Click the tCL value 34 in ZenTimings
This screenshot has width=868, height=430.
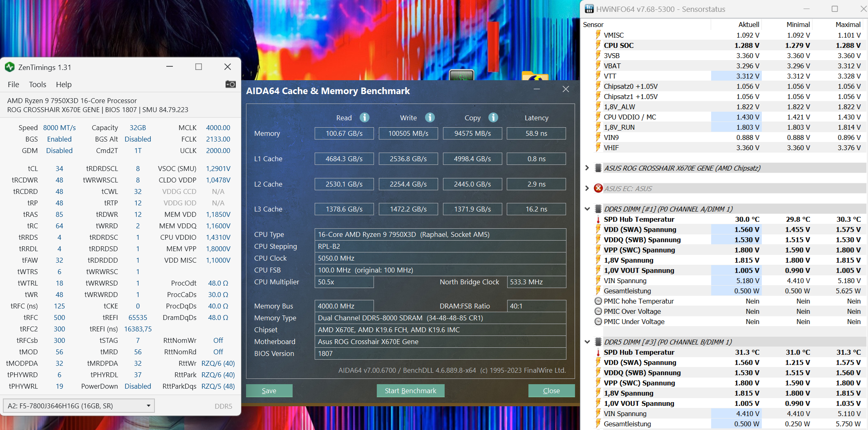(x=59, y=169)
